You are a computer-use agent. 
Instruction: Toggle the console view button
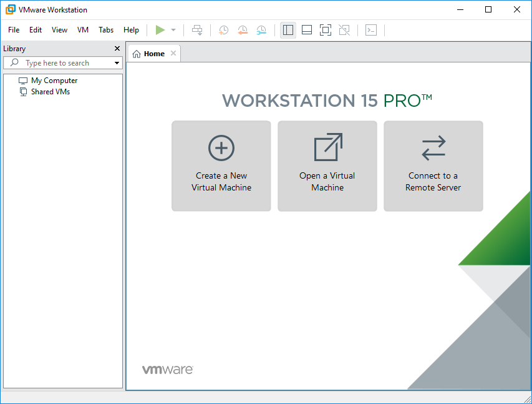coord(370,29)
